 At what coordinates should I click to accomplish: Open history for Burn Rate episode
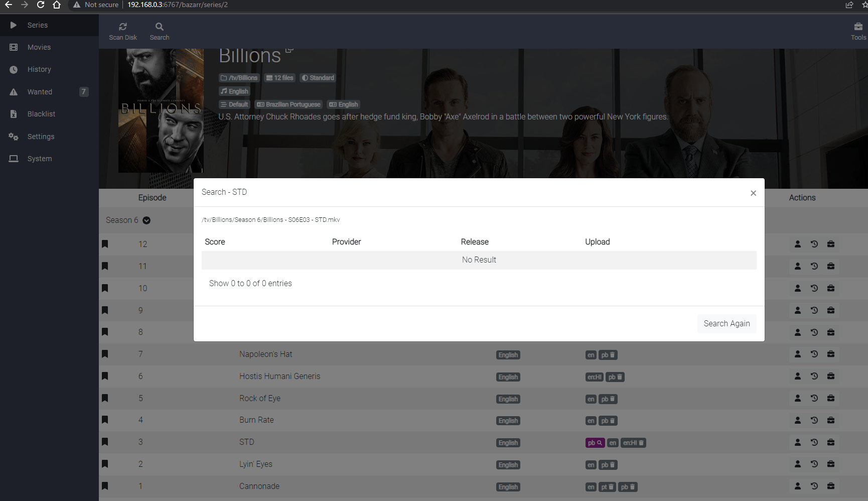coord(814,420)
